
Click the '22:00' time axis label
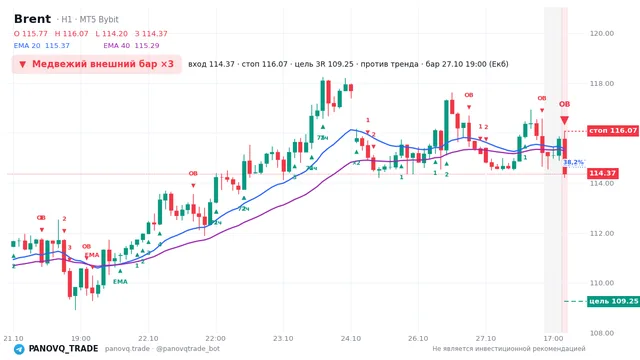[x=216, y=338]
